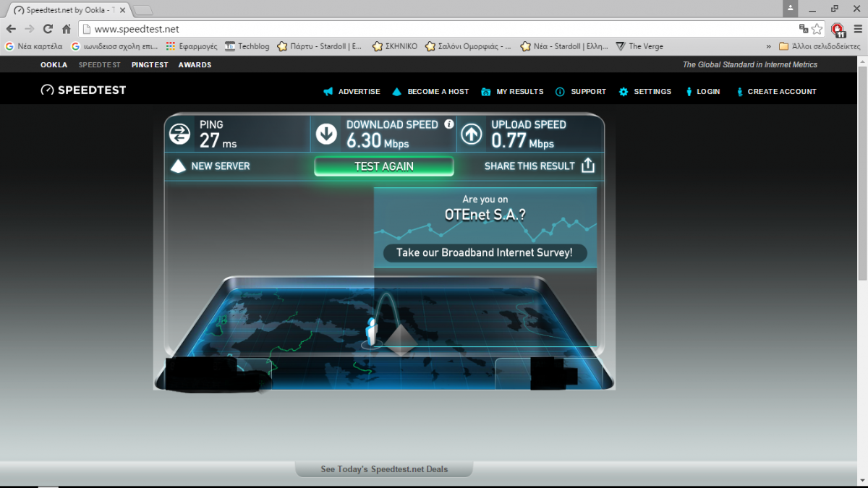Click the browser forward arrow
Image resolution: width=868 pixels, height=488 pixels.
[x=30, y=29]
